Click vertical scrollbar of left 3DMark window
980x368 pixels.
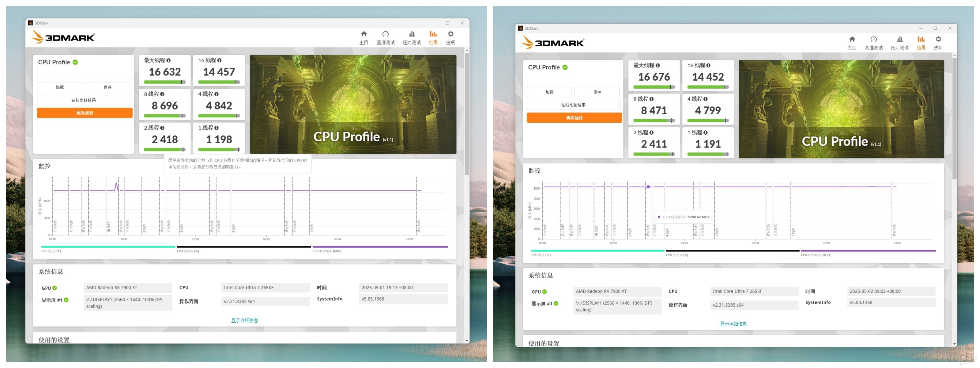pos(467,114)
